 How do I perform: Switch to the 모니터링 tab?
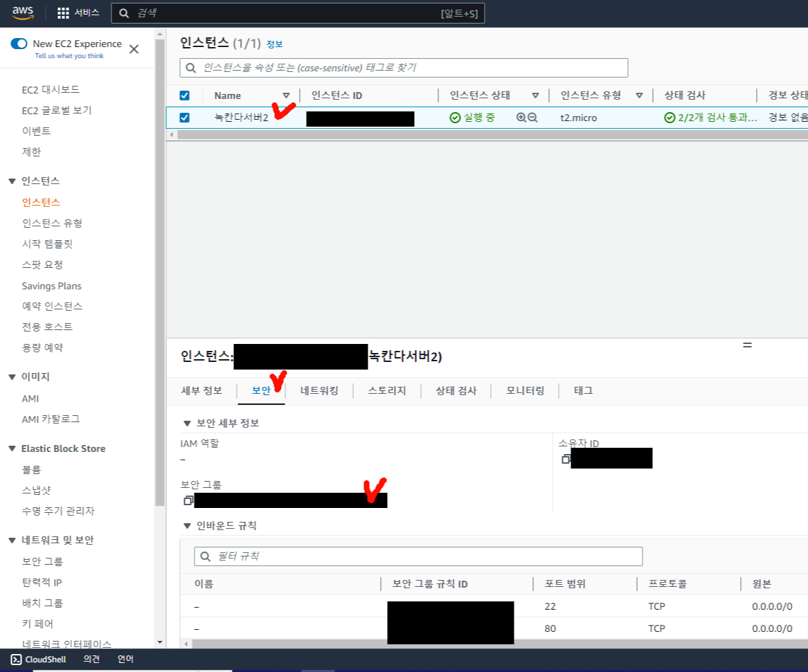pos(525,391)
